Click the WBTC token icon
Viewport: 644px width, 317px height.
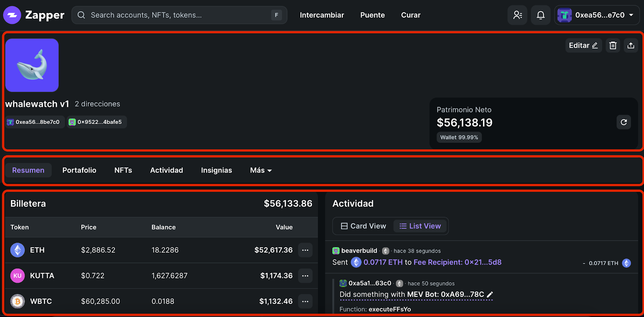pyautogui.click(x=17, y=301)
